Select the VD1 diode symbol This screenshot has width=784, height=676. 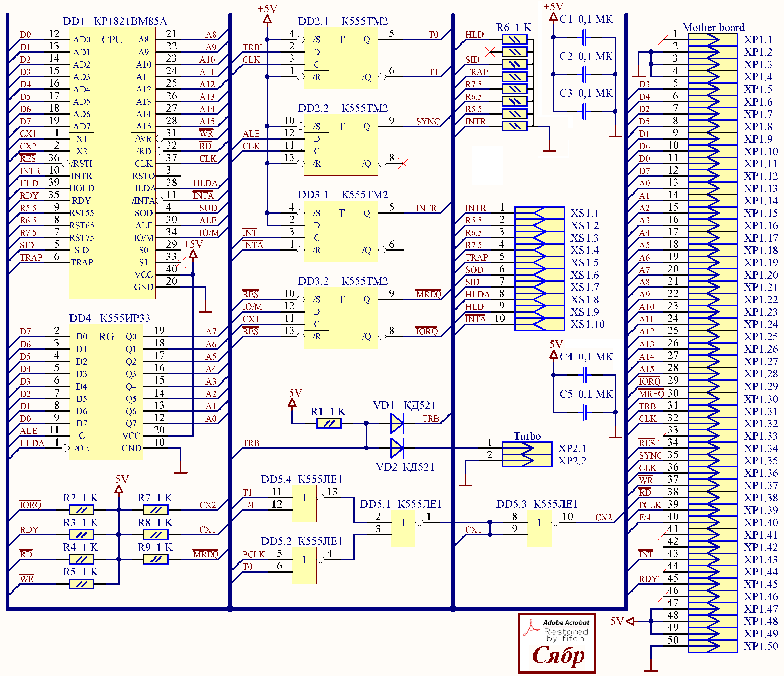(x=397, y=423)
